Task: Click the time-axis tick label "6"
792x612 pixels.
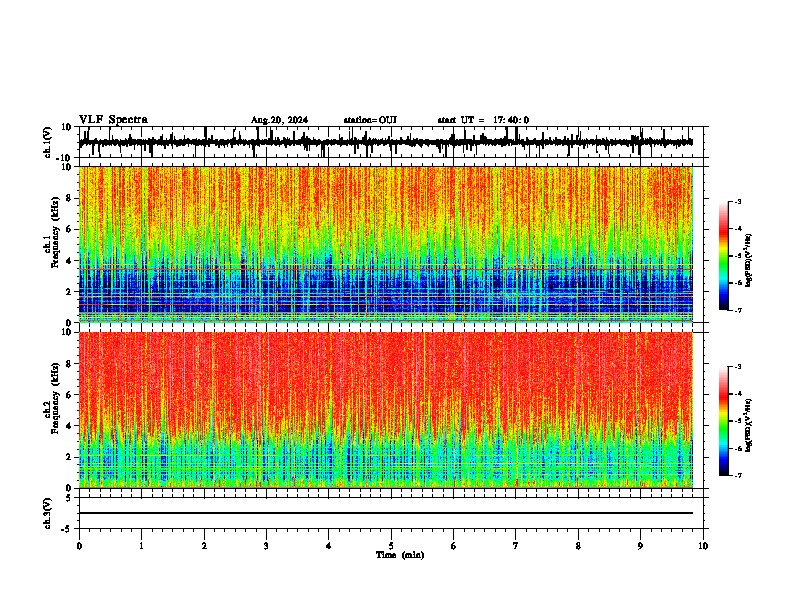Action: [x=453, y=546]
